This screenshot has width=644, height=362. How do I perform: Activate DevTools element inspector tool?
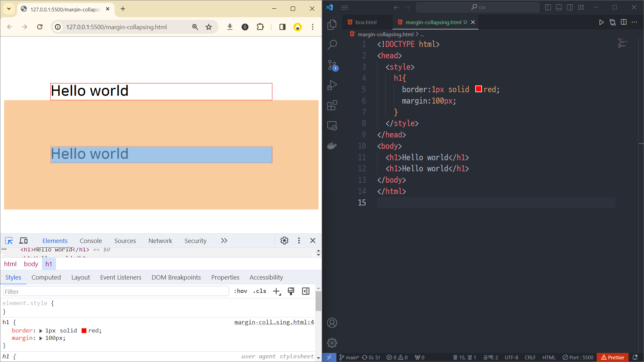click(9, 241)
